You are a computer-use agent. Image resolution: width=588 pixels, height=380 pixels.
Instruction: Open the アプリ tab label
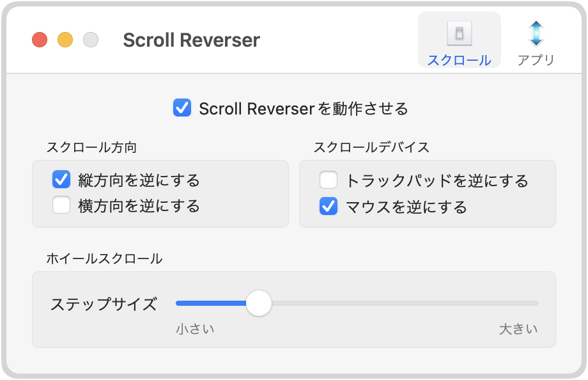(x=536, y=60)
